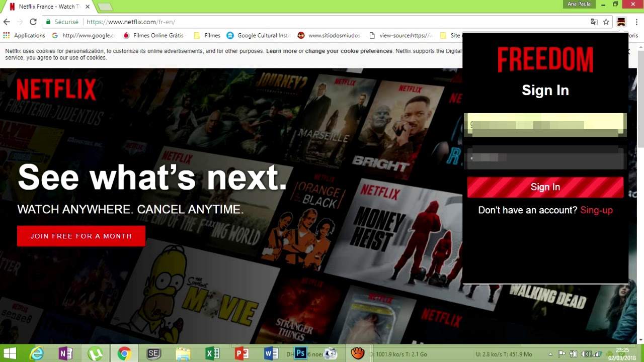Open the Freedom extension icon in toolbar

(621, 22)
